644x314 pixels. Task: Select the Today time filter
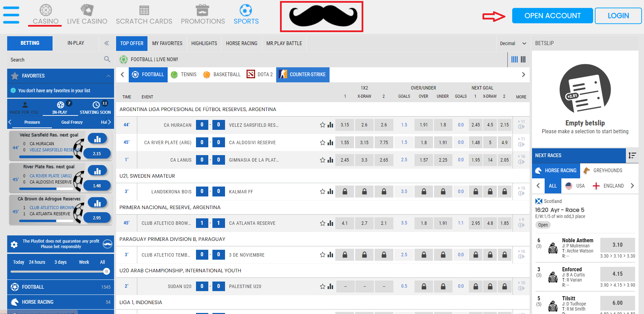18,262
